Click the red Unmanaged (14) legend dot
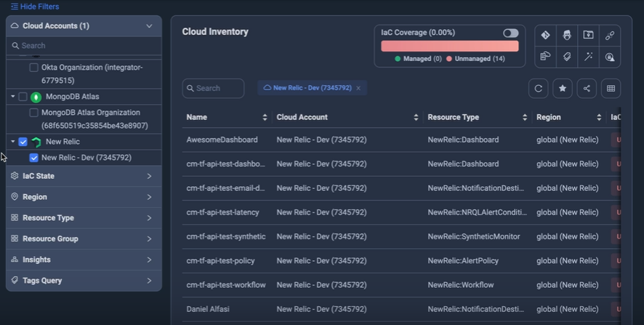 point(449,59)
